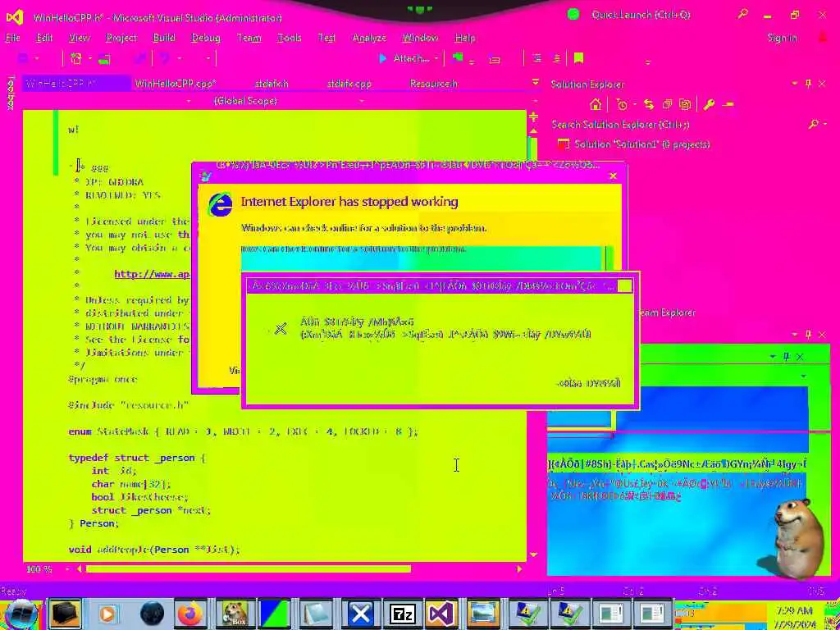Click the taskbar clock showing 7:29 AM
The image size is (840, 630).
click(x=796, y=610)
